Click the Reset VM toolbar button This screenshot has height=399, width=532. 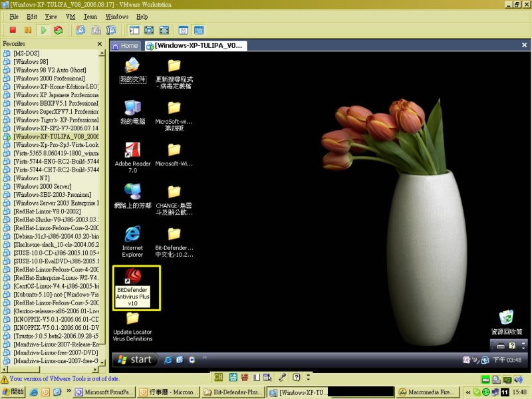click(x=59, y=30)
